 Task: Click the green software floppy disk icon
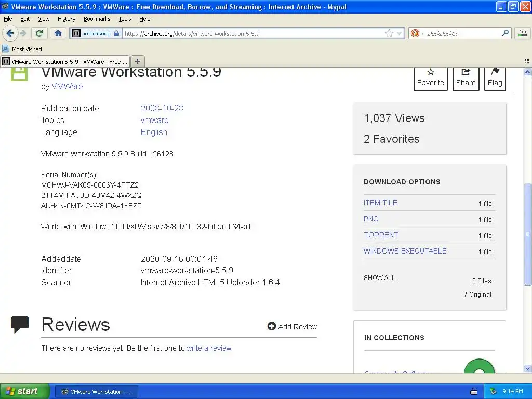[19, 74]
